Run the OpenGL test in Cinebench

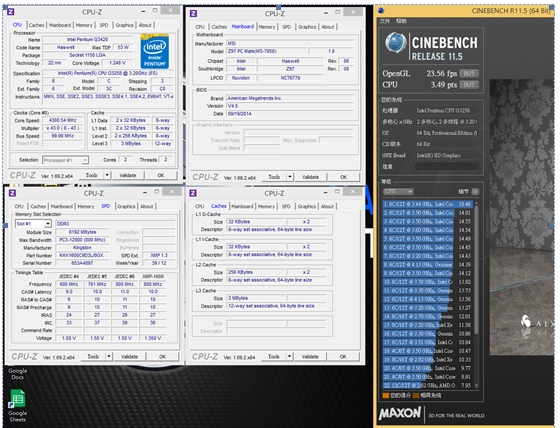tap(469, 74)
